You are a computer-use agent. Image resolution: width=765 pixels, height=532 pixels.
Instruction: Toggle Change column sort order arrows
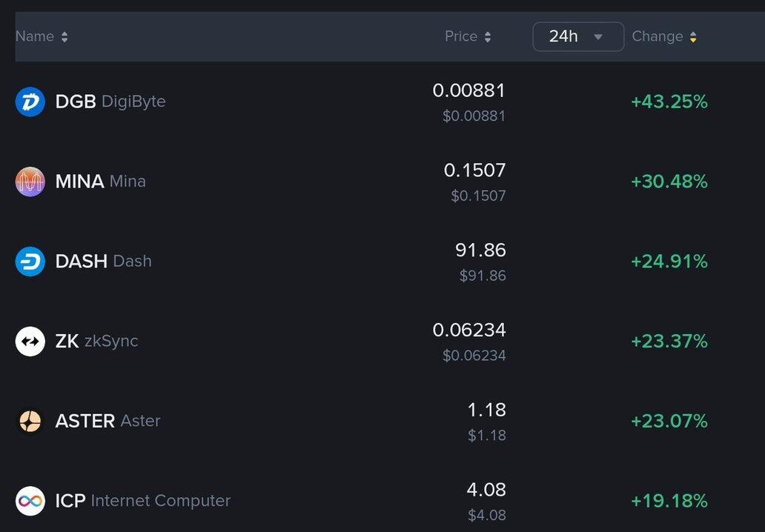click(x=693, y=37)
